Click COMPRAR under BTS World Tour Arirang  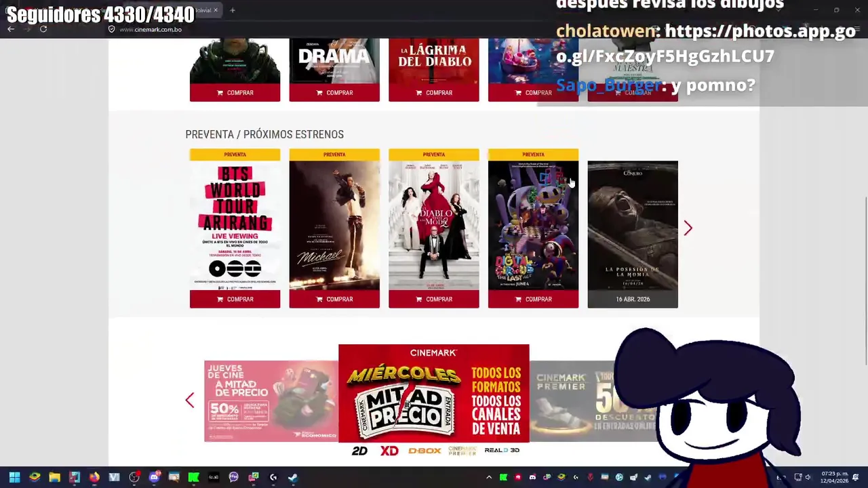click(x=235, y=299)
